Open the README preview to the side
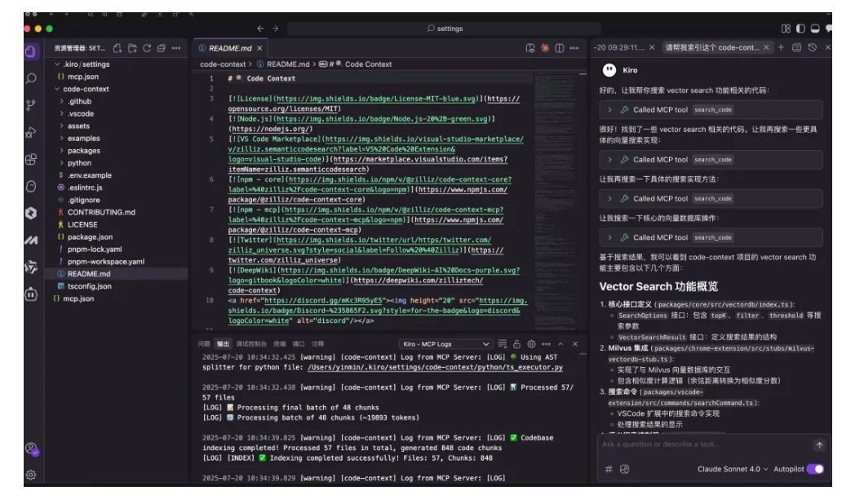864x504 pixels. (x=530, y=48)
